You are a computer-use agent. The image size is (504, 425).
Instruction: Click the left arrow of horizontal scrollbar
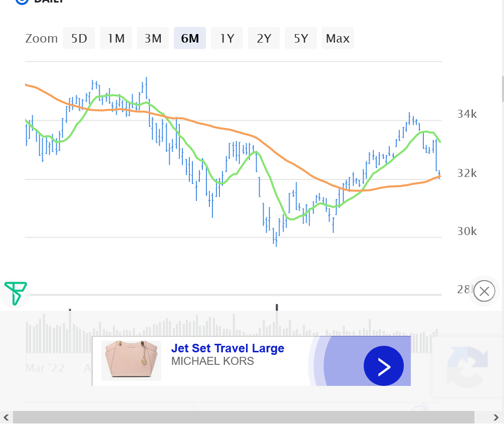click(x=6, y=417)
